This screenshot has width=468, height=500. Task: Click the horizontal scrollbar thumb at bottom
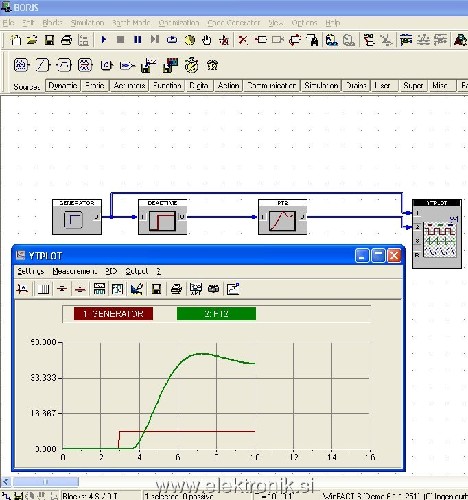click(x=46, y=482)
